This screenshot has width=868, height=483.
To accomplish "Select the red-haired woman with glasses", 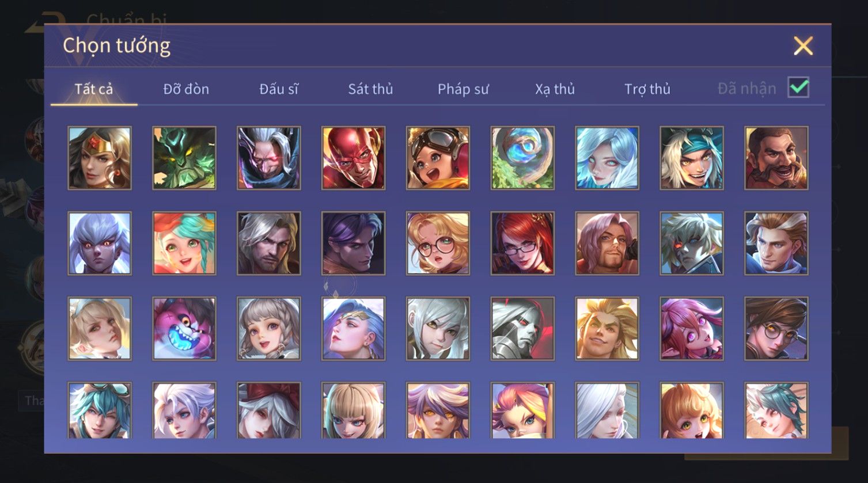I will click(x=522, y=243).
